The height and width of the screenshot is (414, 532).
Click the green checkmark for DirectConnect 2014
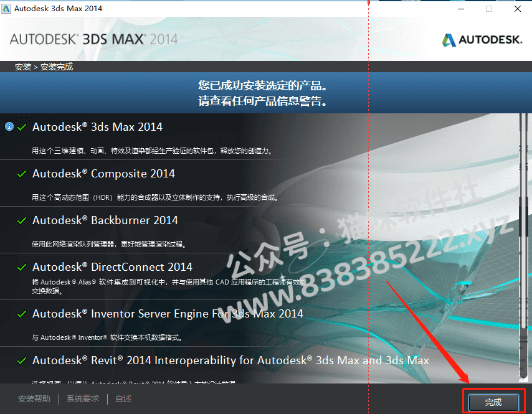pyautogui.click(x=22, y=268)
